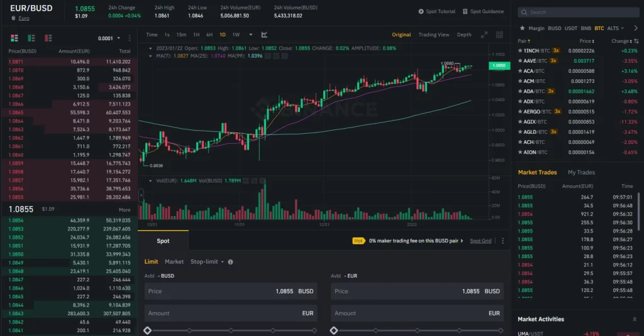Click the chart side panel expand arrow
This screenshot has width=644, height=336.
(141, 195)
